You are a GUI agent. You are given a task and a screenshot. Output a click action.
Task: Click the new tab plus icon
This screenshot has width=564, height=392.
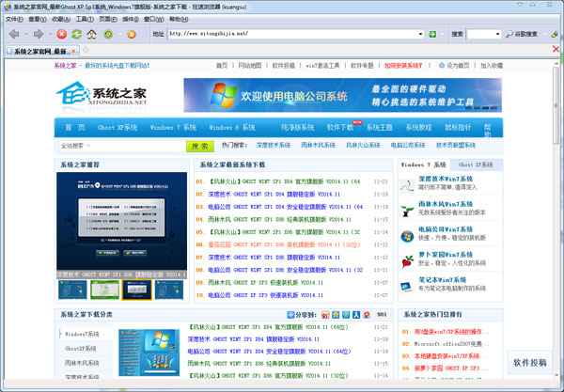pyautogui.click(x=87, y=49)
